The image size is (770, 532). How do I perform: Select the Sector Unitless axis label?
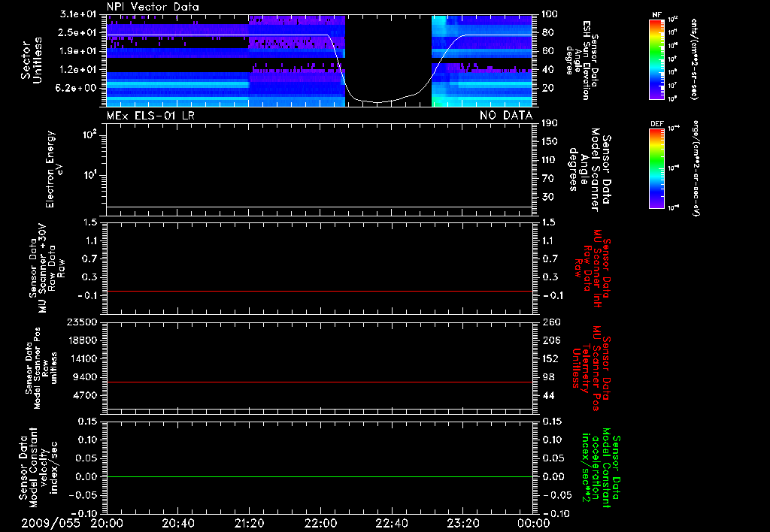pos(30,60)
